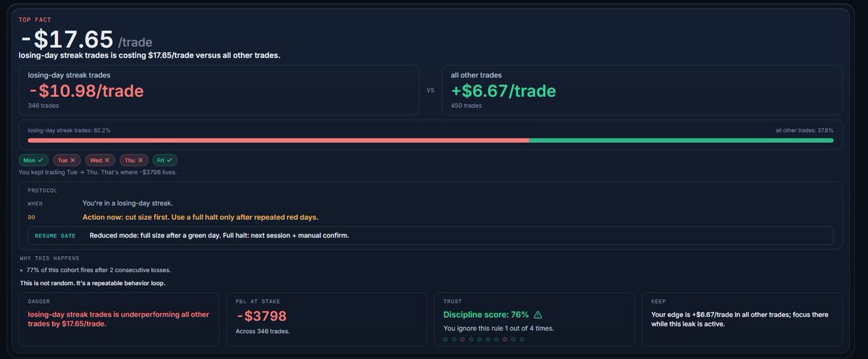This screenshot has height=359, width=868.
Task: Click the '346 trades' count under losing-day streak
Action: coord(43,106)
